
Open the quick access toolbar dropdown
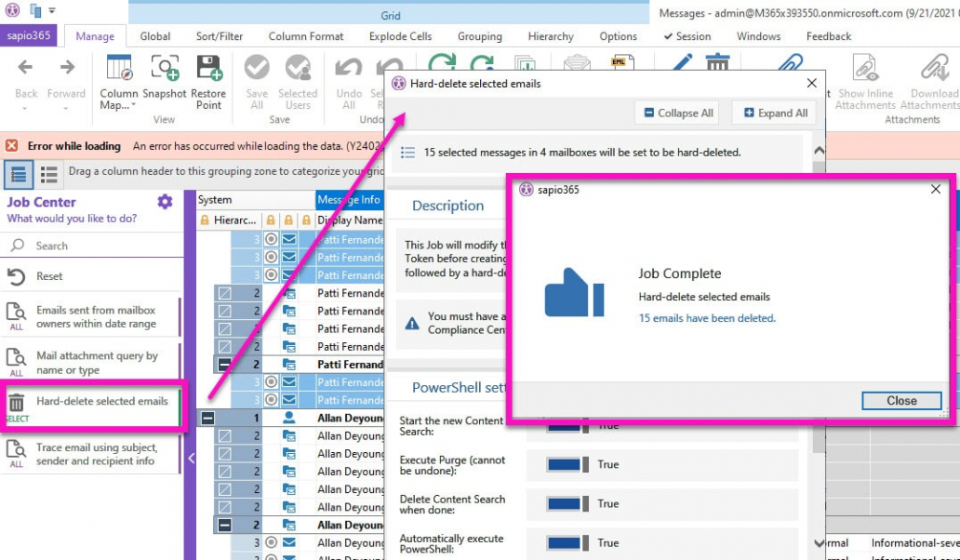[52, 10]
